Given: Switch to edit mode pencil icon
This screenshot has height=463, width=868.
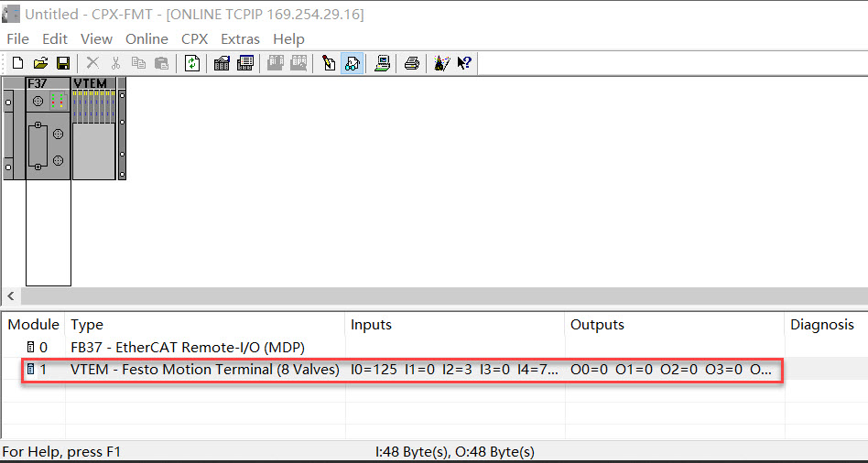Looking at the screenshot, I should pos(329,63).
